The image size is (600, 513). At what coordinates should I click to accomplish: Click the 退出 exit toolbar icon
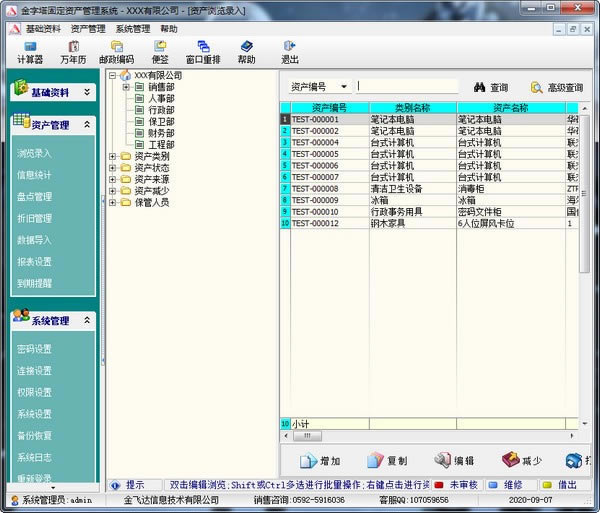[x=290, y=51]
